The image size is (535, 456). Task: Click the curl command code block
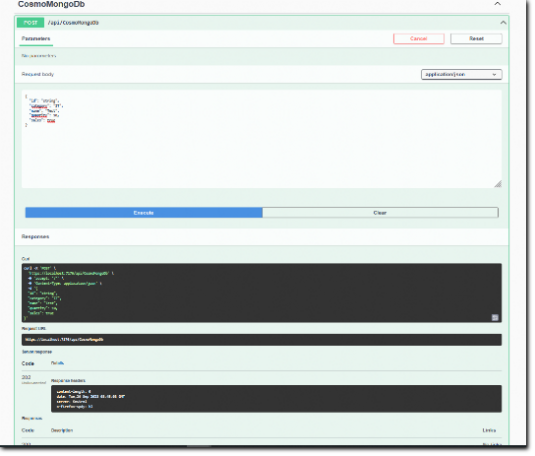(262, 293)
